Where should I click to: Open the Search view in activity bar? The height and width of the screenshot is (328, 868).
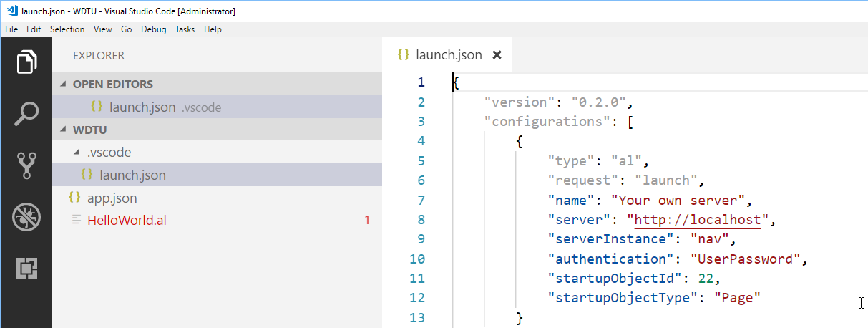point(26,113)
